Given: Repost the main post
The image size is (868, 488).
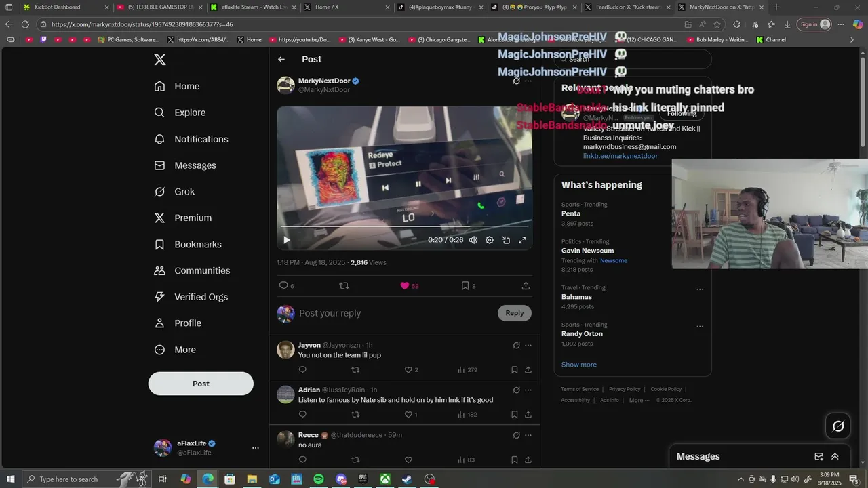Looking at the screenshot, I should point(344,286).
